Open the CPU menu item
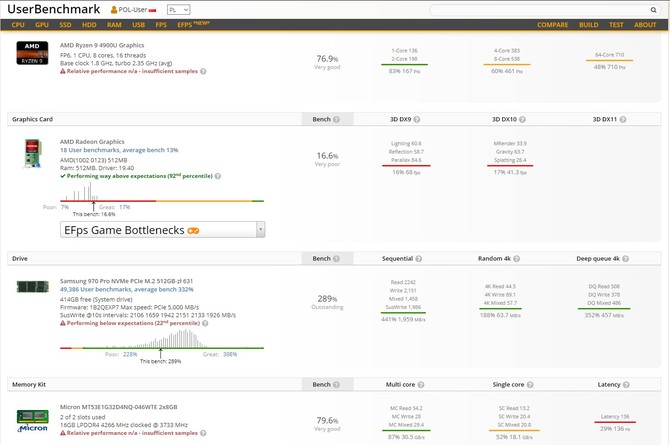This screenshot has width=670, height=445. pyautogui.click(x=18, y=25)
